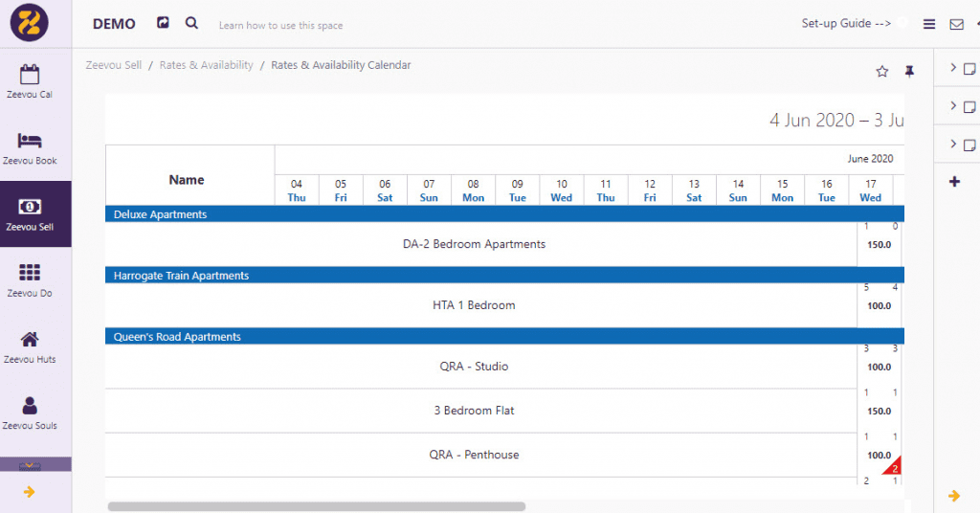Image resolution: width=980 pixels, height=513 pixels.
Task: Expand third right-panel chevron
Action: click(x=953, y=144)
